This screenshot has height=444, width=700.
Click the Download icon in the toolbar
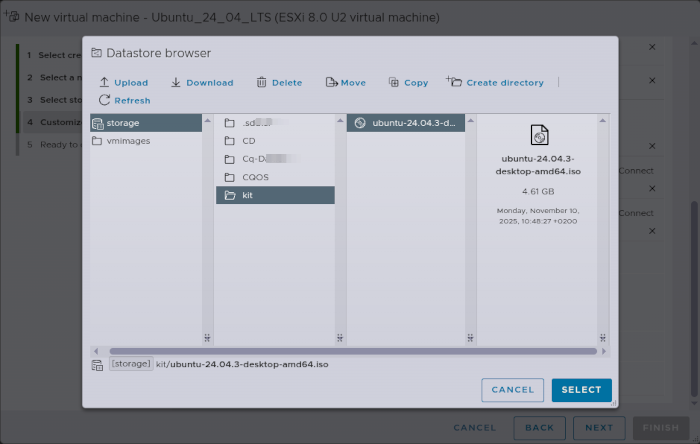coord(176,83)
